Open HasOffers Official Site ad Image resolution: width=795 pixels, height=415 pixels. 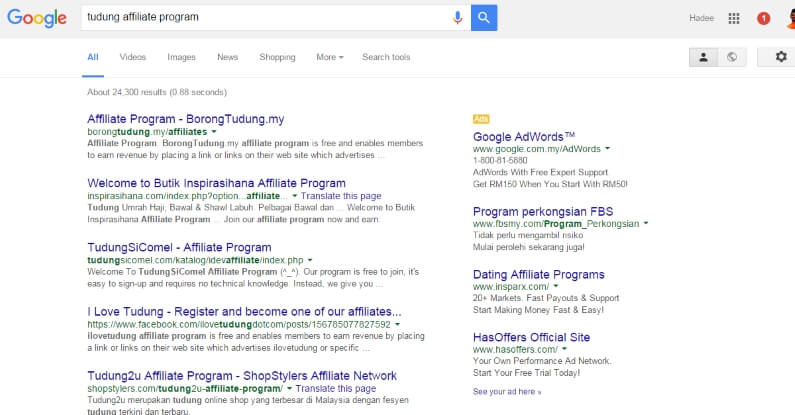pyautogui.click(x=531, y=337)
